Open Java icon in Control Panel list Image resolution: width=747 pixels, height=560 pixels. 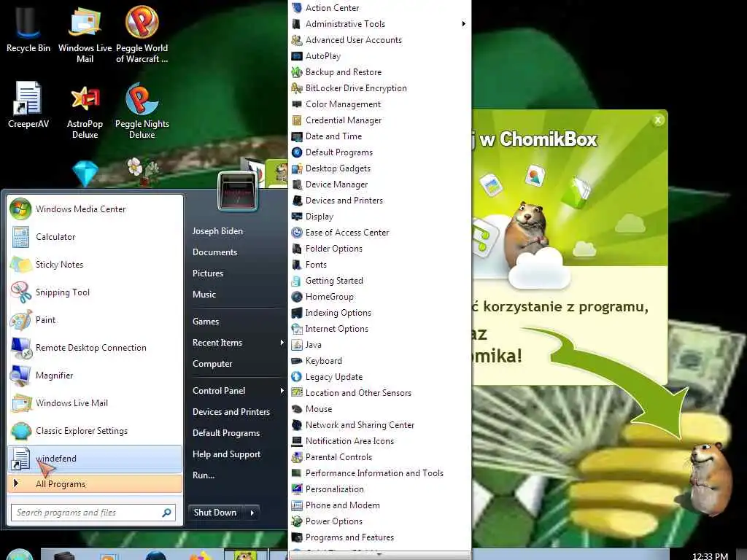tap(297, 345)
